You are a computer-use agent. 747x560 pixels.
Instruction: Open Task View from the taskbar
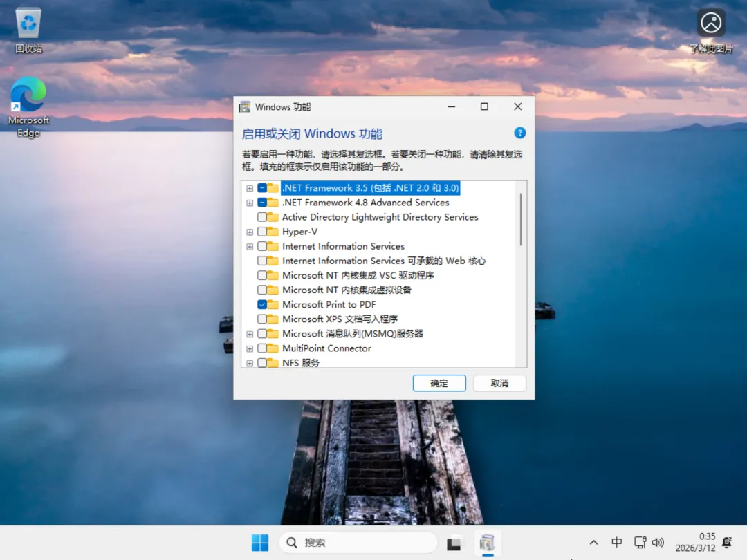tap(454, 543)
